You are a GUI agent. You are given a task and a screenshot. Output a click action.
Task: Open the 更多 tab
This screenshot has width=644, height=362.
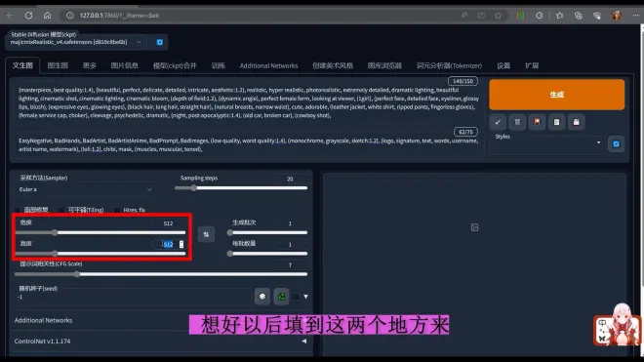[x=89, y=65]
